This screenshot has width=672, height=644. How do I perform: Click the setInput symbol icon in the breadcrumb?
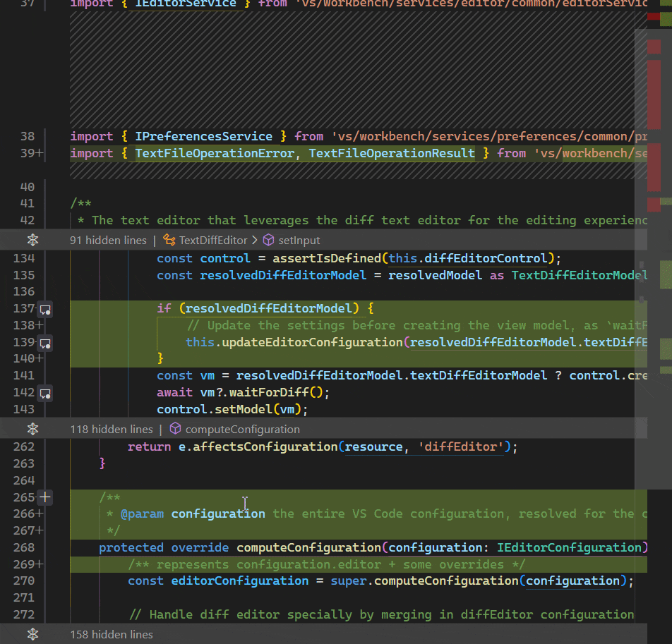tap(268, 240)
